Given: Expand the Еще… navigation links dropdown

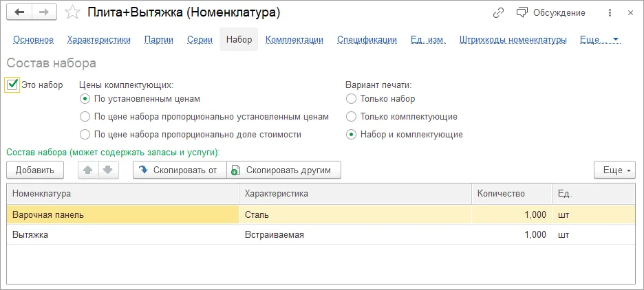Looking at the screenshot, I should coord(599,39).
